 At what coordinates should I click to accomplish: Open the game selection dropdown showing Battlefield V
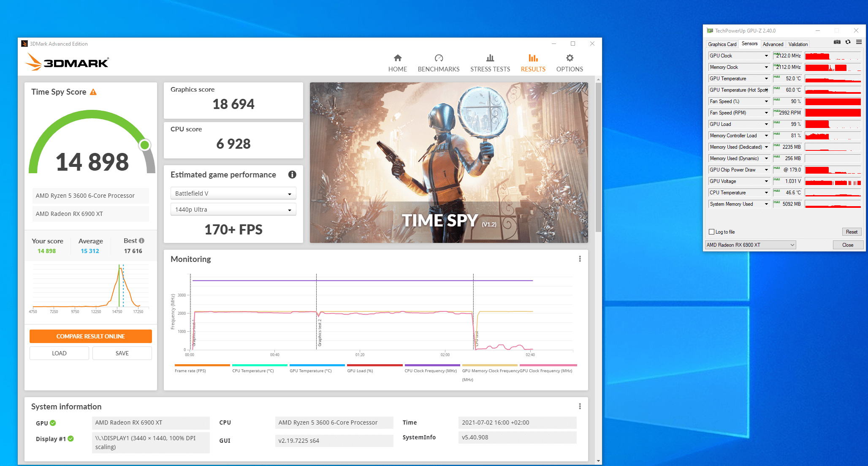pos(233,193)
